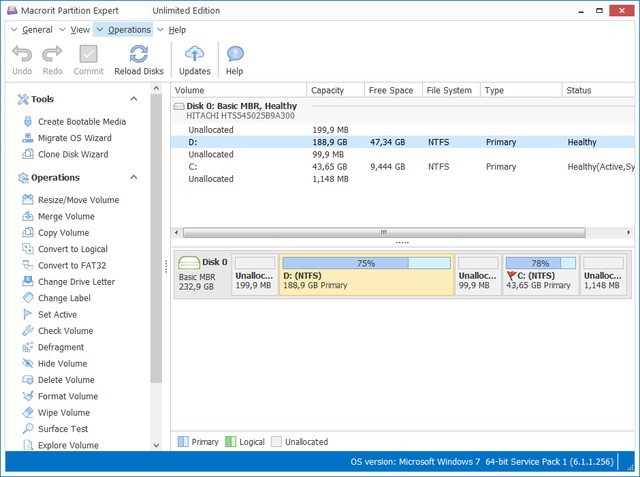Open Clone Disk Wizard
The width and height of the screenshot is (640, 477).
[x=72, y=155]
